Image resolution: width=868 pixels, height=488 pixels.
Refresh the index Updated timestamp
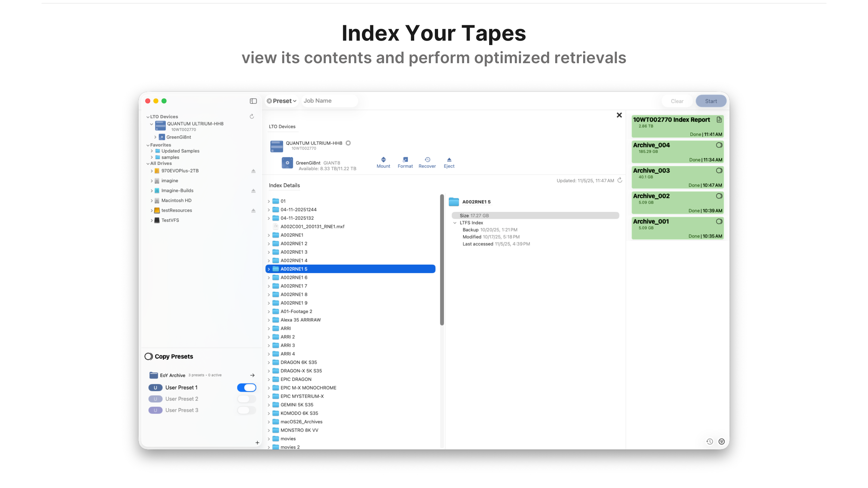pyautogui.click(x=620, y=180)
